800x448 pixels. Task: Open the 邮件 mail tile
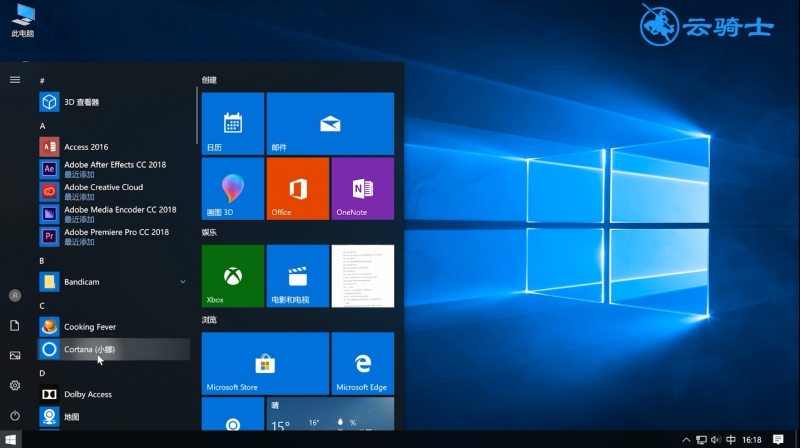tap(330, 123)
